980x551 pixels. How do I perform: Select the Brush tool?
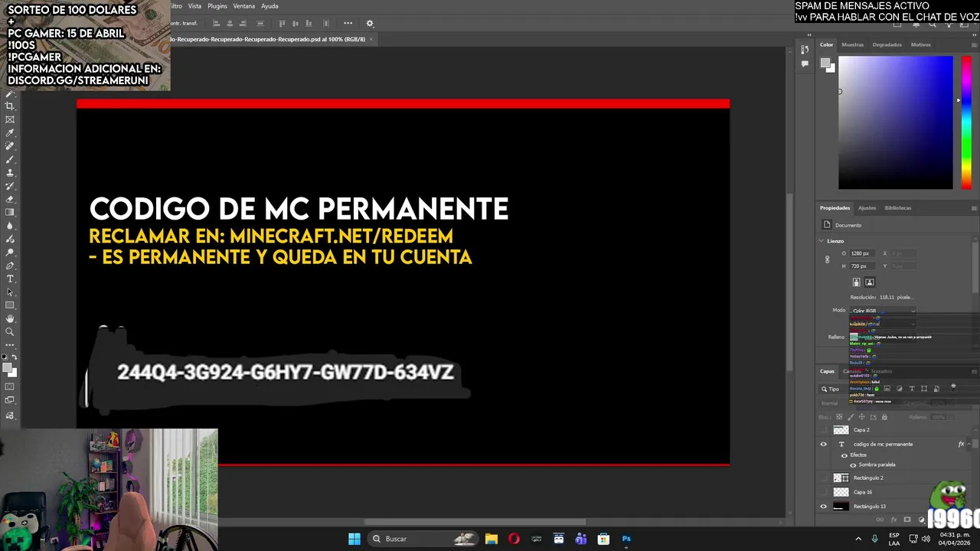pyautogui.click(x=10, y=159)
